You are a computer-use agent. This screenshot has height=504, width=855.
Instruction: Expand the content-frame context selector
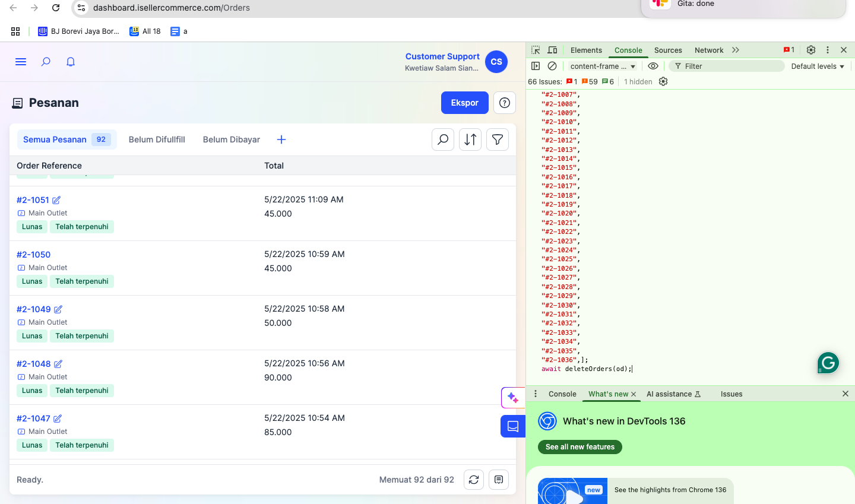(x=603, y=66)
